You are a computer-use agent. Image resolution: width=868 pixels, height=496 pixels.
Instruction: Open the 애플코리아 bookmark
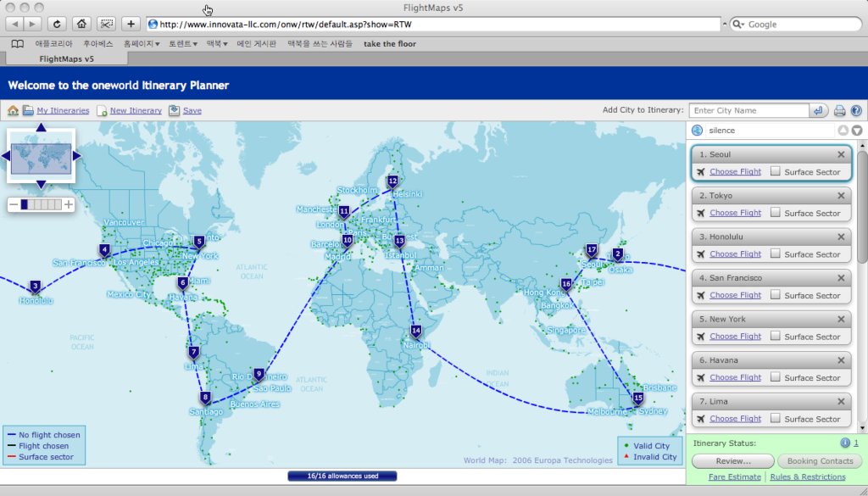pos(53,44)
